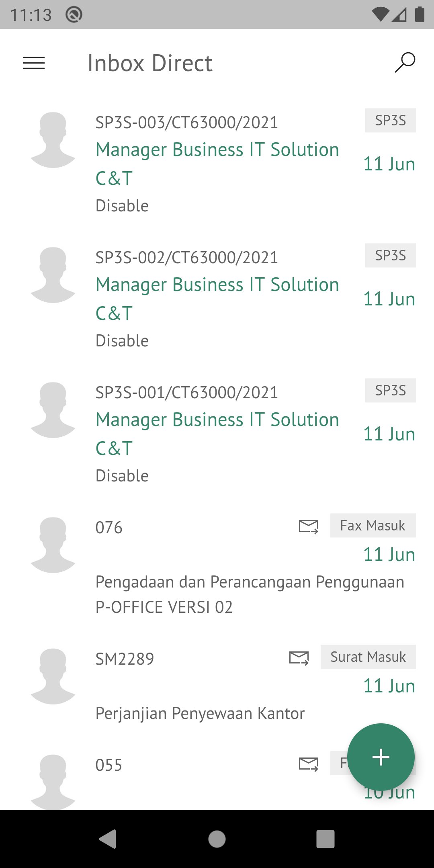Tap avatar next to SM2289 message
Image resolution: width=434 pixels, height=868 pixels.
pyautogui.click(x=53, y=676)
